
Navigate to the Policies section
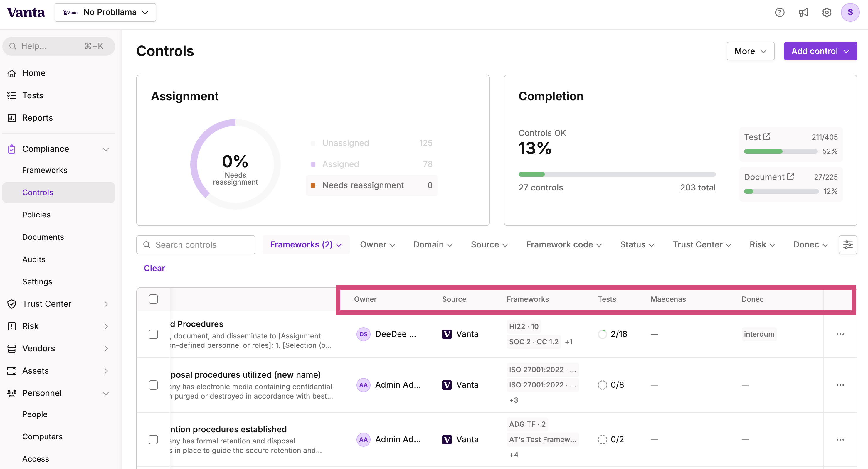[x=36, y=215]
